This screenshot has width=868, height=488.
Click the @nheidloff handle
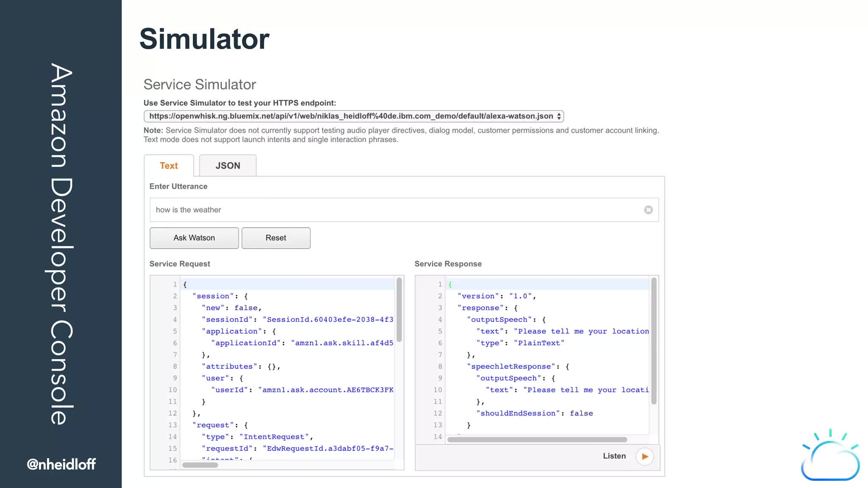[61, 464]
